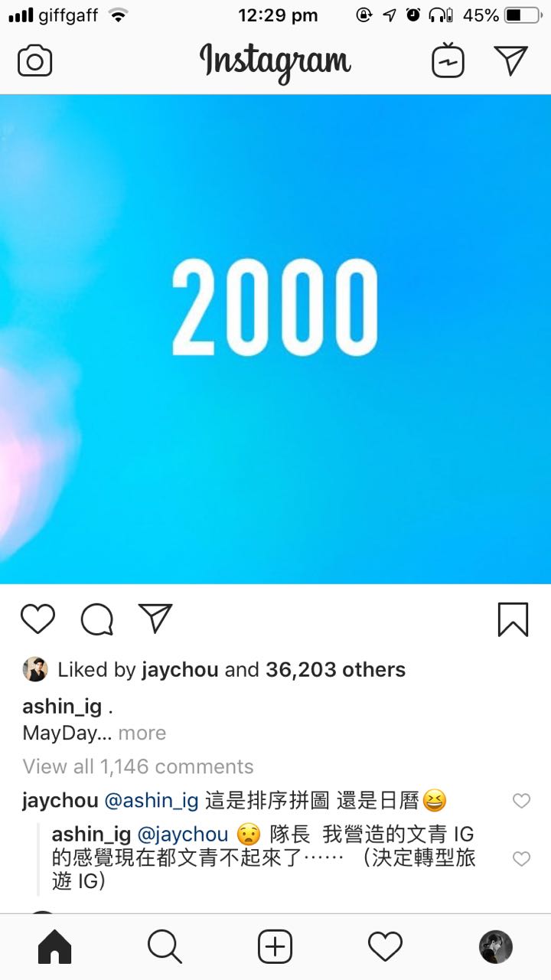Open the 2000 post image
The image size is (551, 980).
click(x=275, y=339)
